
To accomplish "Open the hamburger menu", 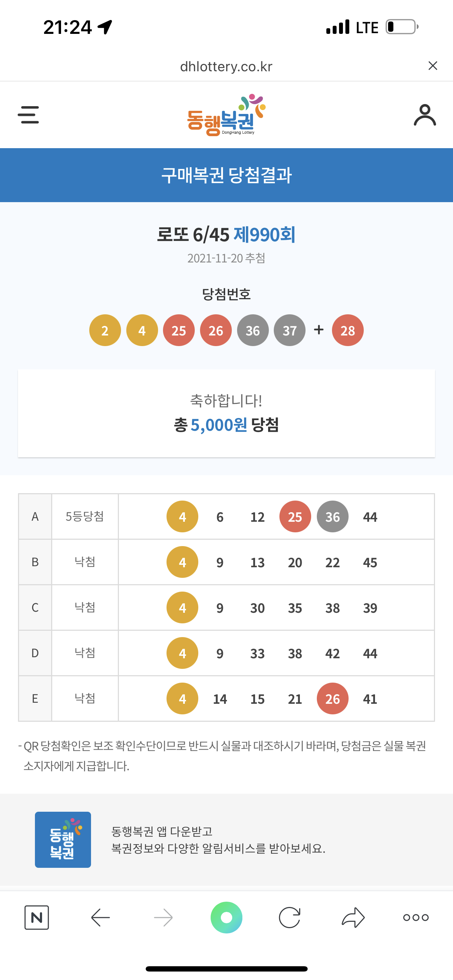I will [x=28, y=115].
